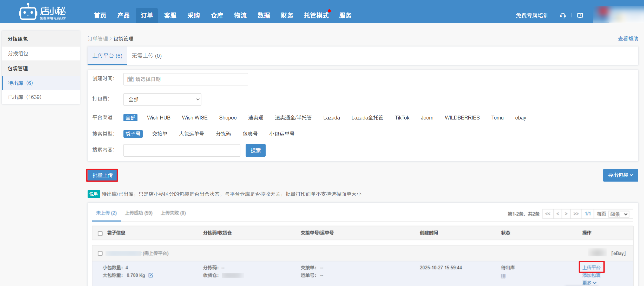Open the 每页 50条 page size dropdown
The image size is (644, 286).
tap(619, 214)
